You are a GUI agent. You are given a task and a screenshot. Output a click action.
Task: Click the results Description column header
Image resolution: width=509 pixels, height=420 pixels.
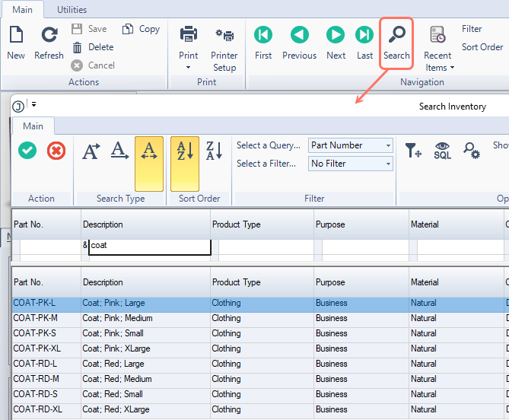click(146, 282)
